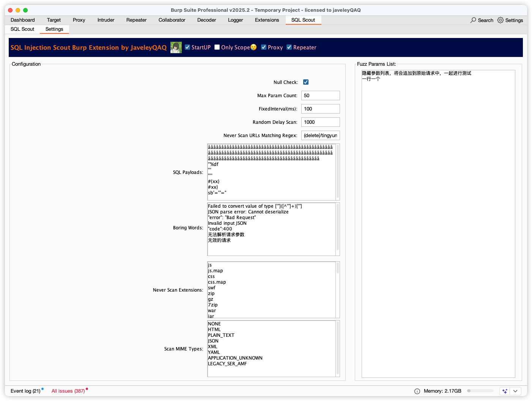Image resolution: width=532 pixels, height=401 pixels.
Task: Click the SQL Payloads scrollbar
Action: point(338,172)
